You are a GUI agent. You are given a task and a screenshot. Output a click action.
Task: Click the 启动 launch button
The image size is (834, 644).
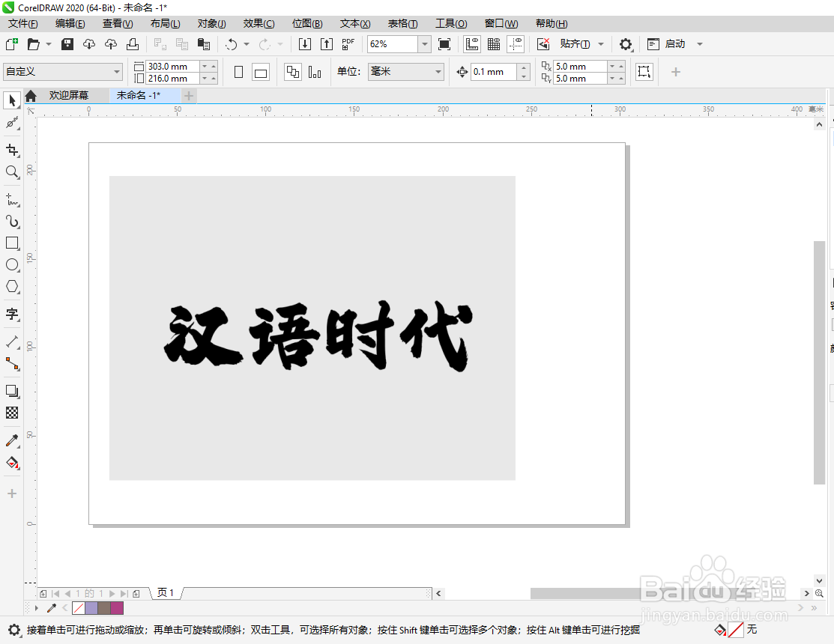(x=674, y=43)
